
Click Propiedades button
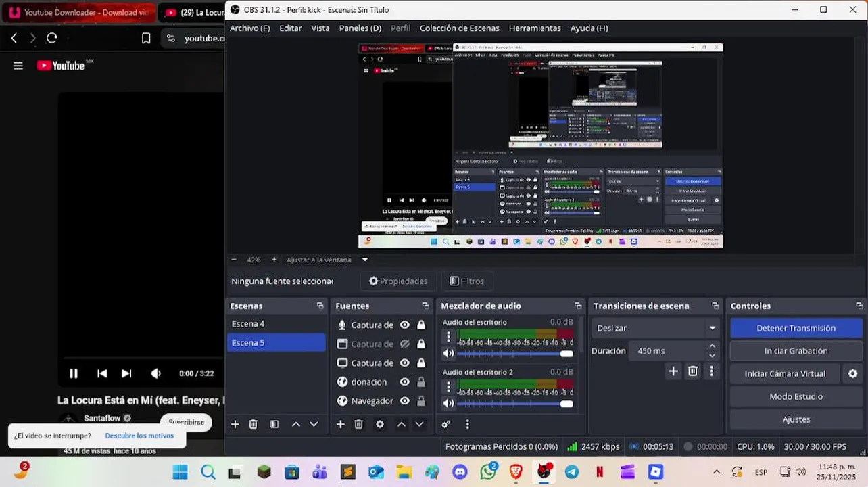click(398, 281)
